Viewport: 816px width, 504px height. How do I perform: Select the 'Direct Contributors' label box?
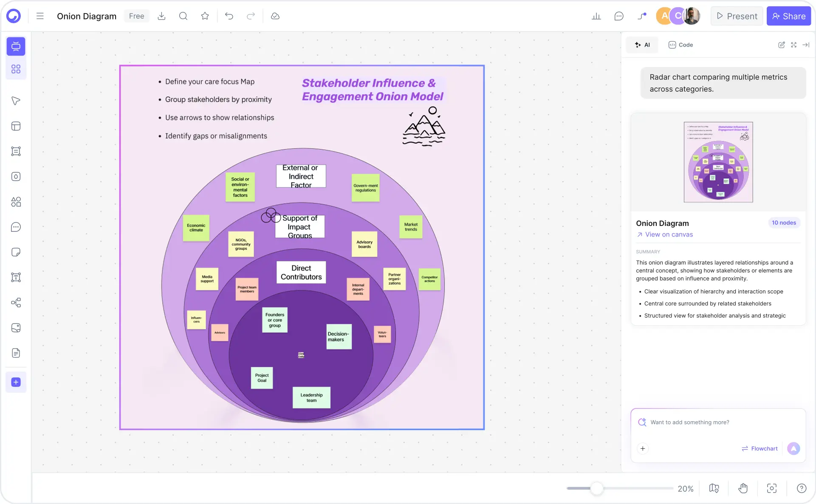(301, 272)
